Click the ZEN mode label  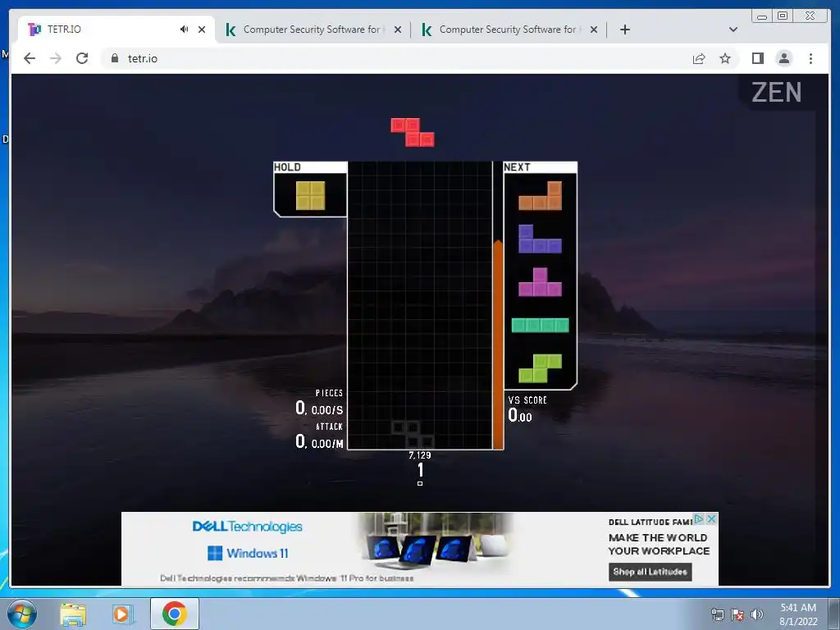point(776,93)
